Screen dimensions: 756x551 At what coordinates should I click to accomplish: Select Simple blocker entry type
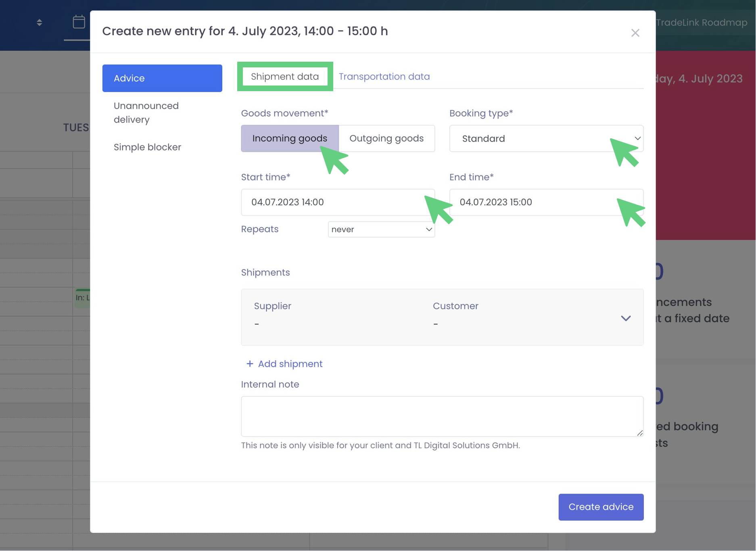pyautogui.click(x=147, y=147)
